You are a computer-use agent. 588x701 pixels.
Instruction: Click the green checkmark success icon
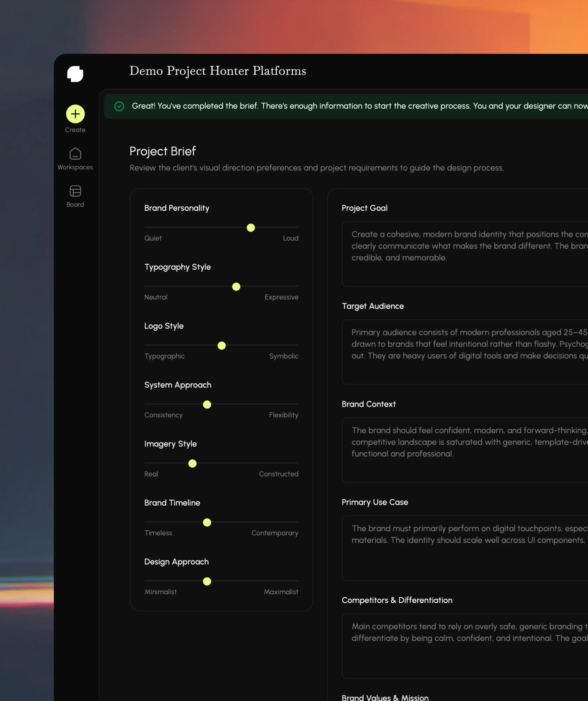tap(119, 106)
